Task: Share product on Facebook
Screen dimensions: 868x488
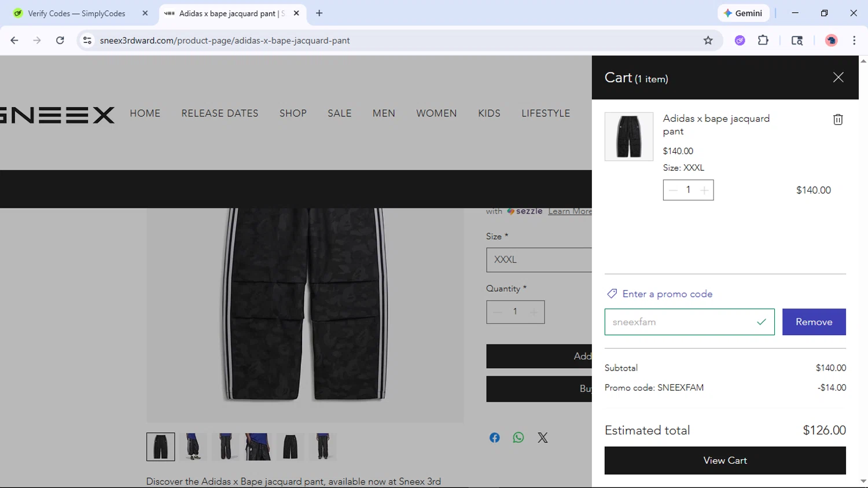Action: (x=495, y=438)
